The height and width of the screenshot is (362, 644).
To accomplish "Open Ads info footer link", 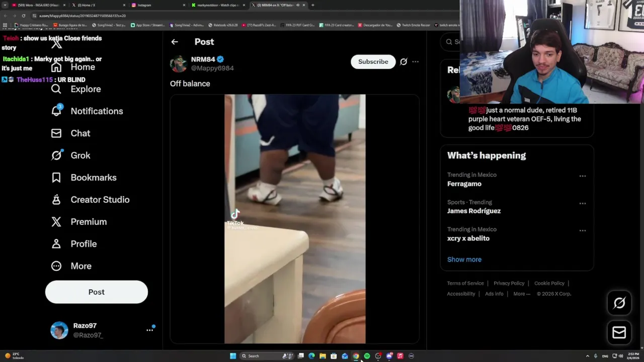I will [x=494, y=294].
